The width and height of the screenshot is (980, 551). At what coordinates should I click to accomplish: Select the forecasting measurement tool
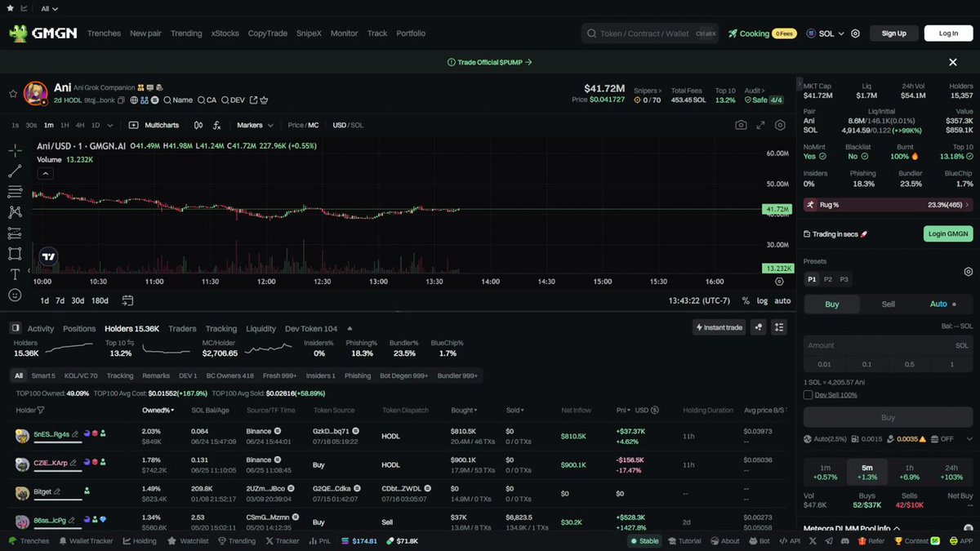(x=15, y=233)
